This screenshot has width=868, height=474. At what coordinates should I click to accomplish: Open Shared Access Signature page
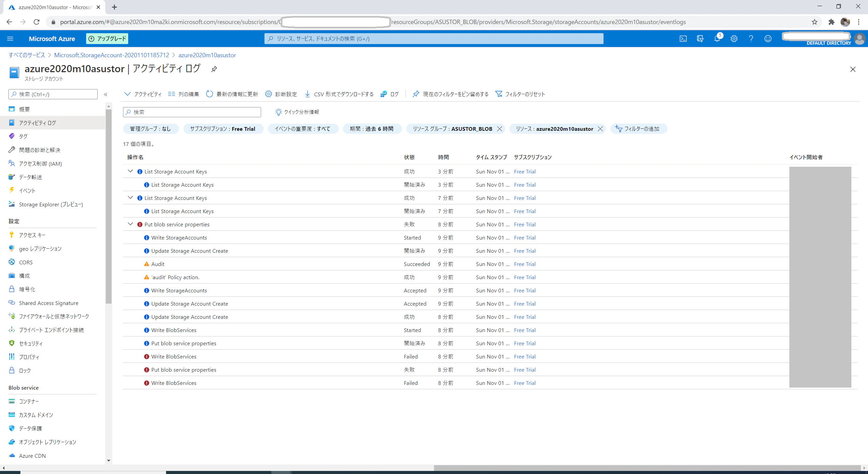tap(48, 303)
